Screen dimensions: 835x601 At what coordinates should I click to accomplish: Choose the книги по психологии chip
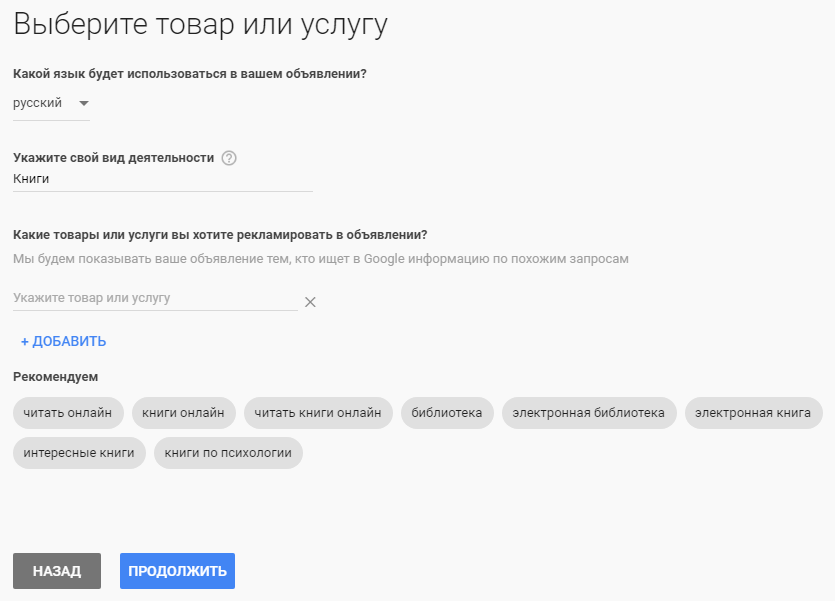228,453
